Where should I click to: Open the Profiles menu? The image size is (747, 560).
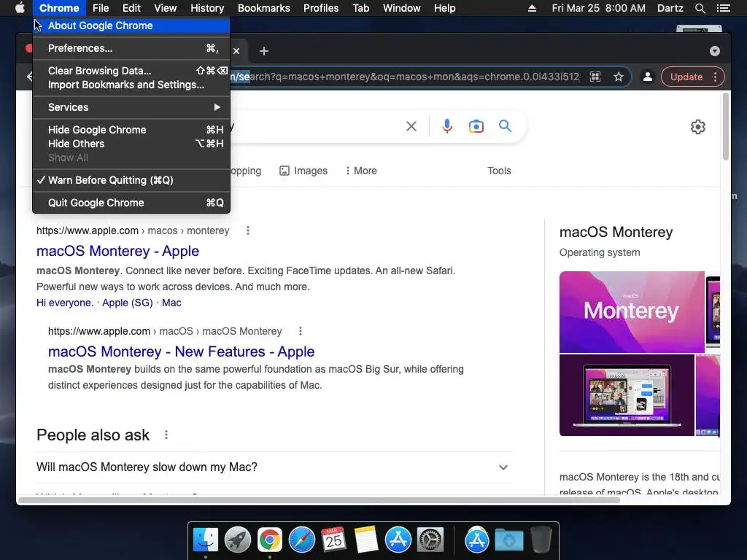tap(321, 8)
